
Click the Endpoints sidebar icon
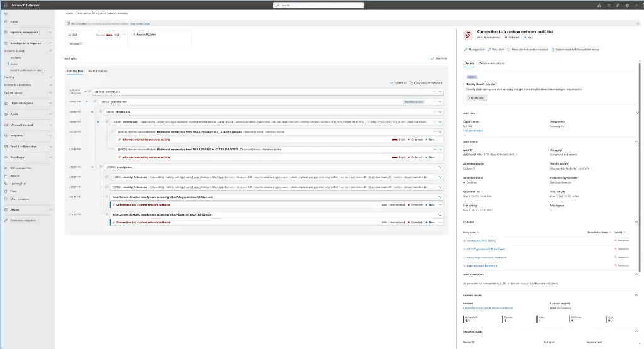pyautogui.click(x=6, y=135)
